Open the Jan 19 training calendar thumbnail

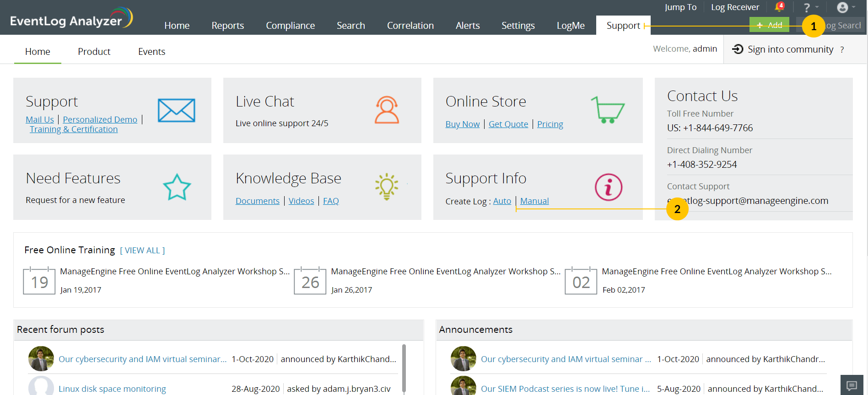39,281
